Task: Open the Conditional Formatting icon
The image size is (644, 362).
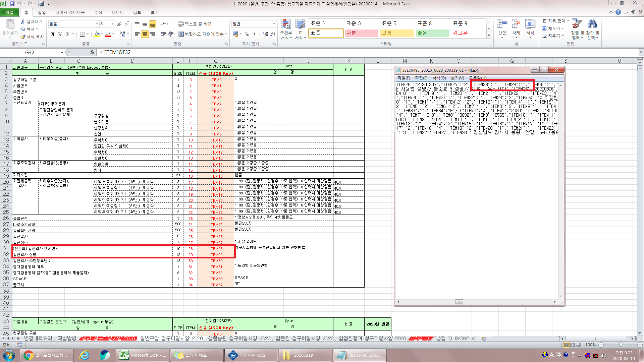Action: (286, 29)
